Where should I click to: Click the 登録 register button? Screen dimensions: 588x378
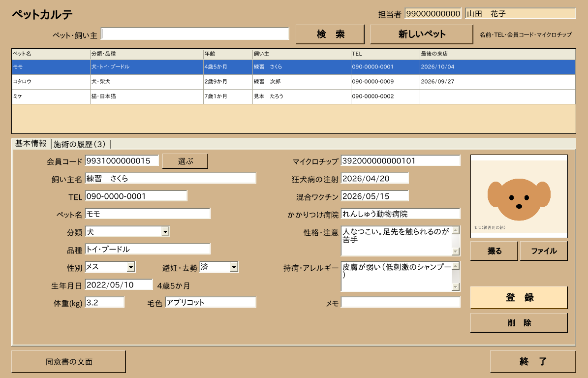click(519, 298)
